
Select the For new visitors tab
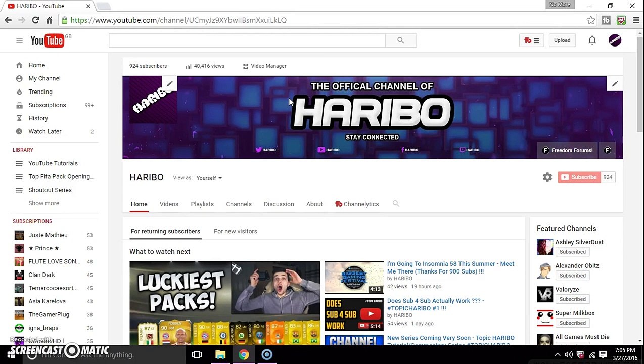236,231
